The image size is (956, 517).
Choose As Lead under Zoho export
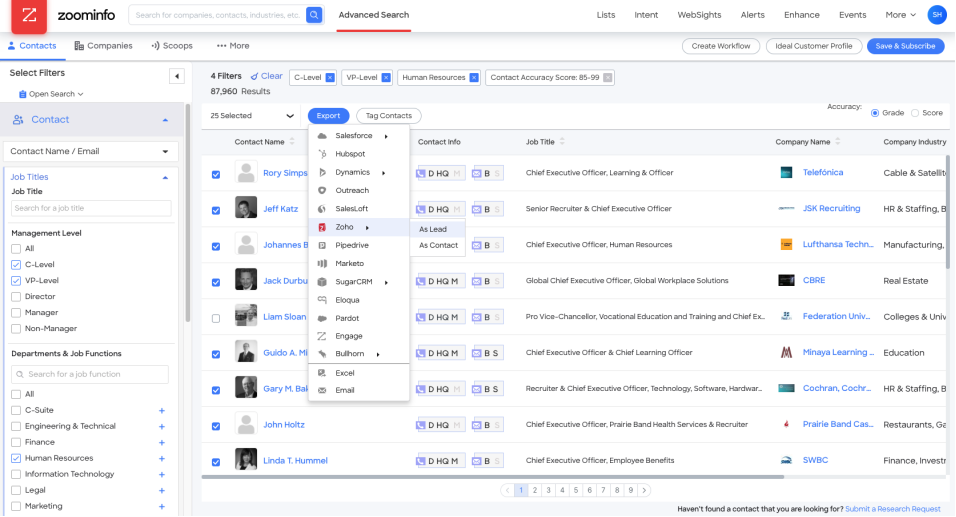point(433,229)
